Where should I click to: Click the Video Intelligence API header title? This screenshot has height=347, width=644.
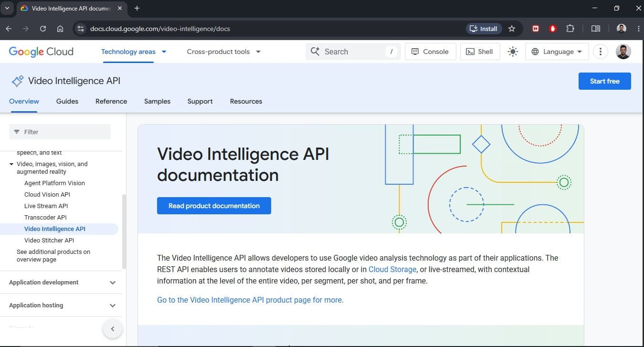[74, 81]
